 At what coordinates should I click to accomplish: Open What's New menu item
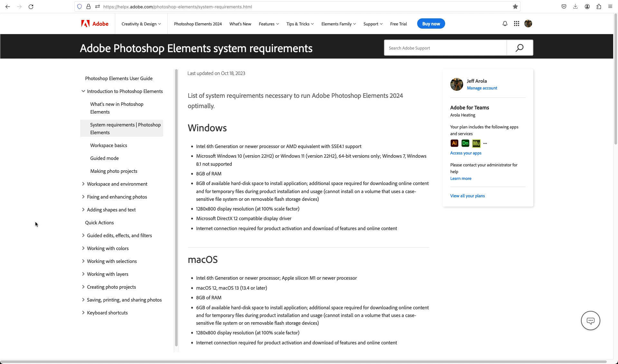240,24
